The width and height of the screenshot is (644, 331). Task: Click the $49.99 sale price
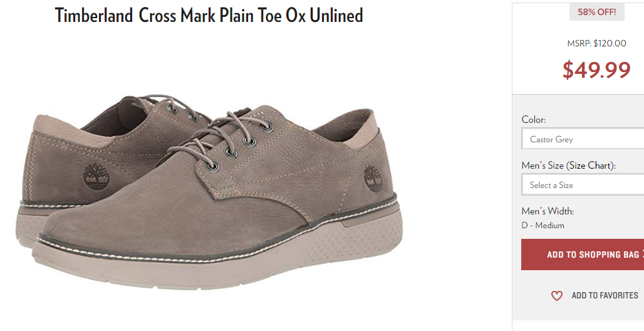click(596, 70)
